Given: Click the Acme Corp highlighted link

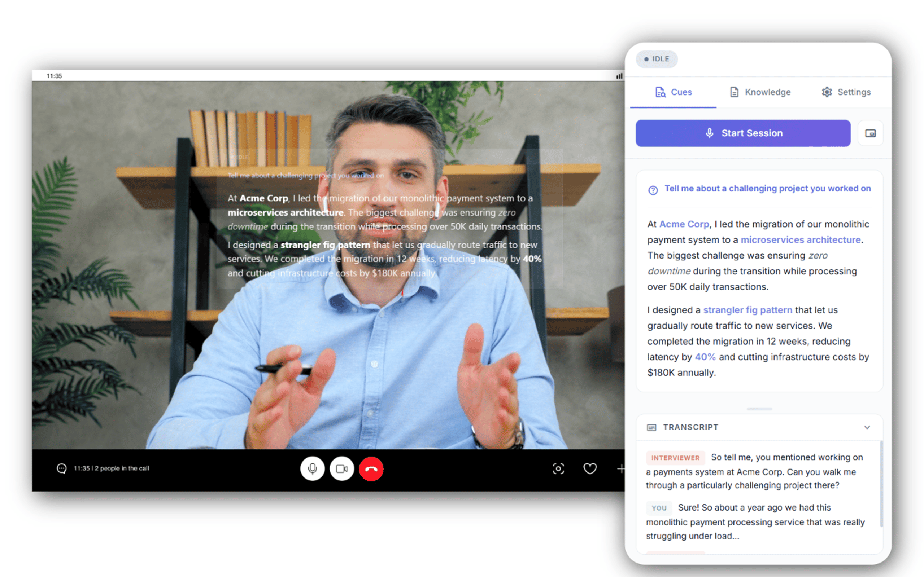Looking at the screenshot, I should pyautogui.click(x=684, y=224).
